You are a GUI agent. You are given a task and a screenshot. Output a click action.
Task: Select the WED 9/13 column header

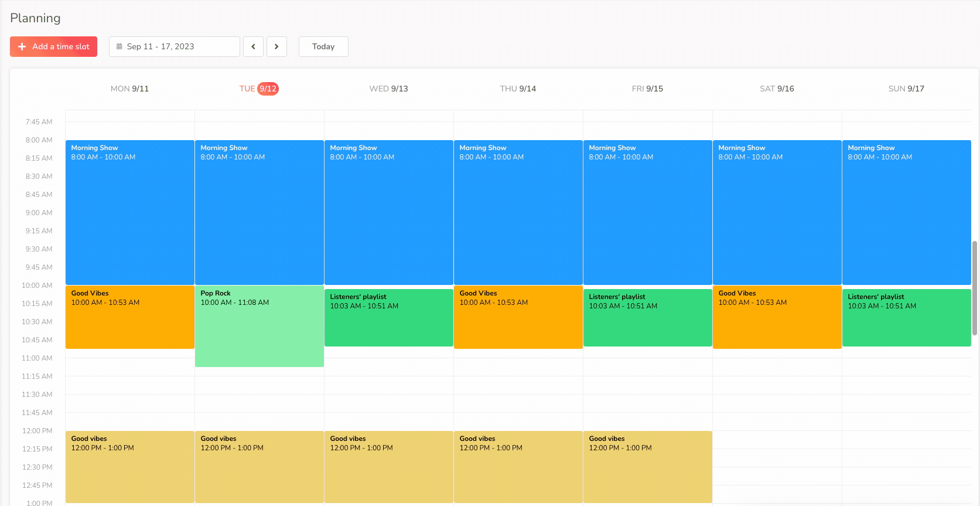point(388,89)
